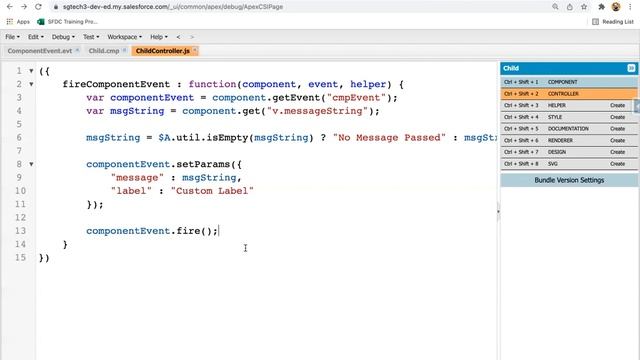Go back with browser back arrow
The width and height of the screenshot is (640, 360).
[10, 7]
